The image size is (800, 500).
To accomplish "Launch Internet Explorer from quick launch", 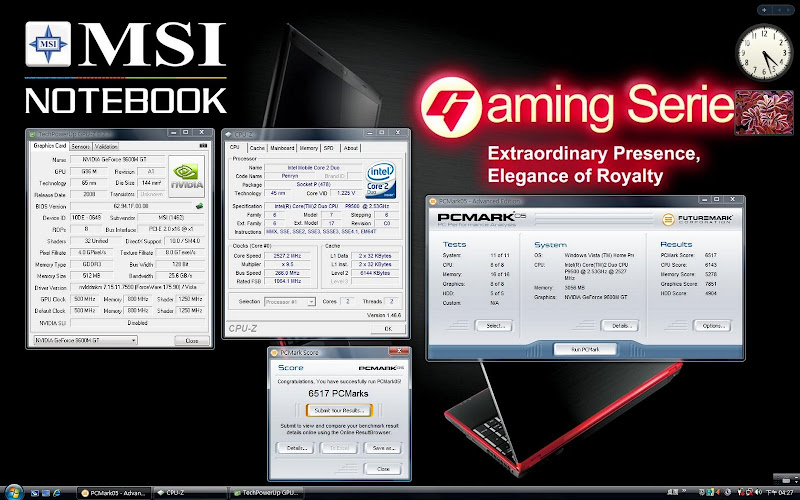I will (57, 493).
